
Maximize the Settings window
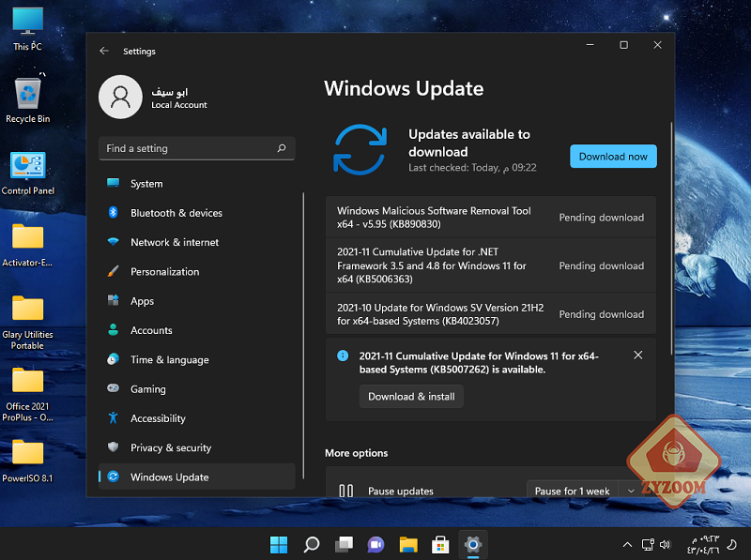(623, 44)
